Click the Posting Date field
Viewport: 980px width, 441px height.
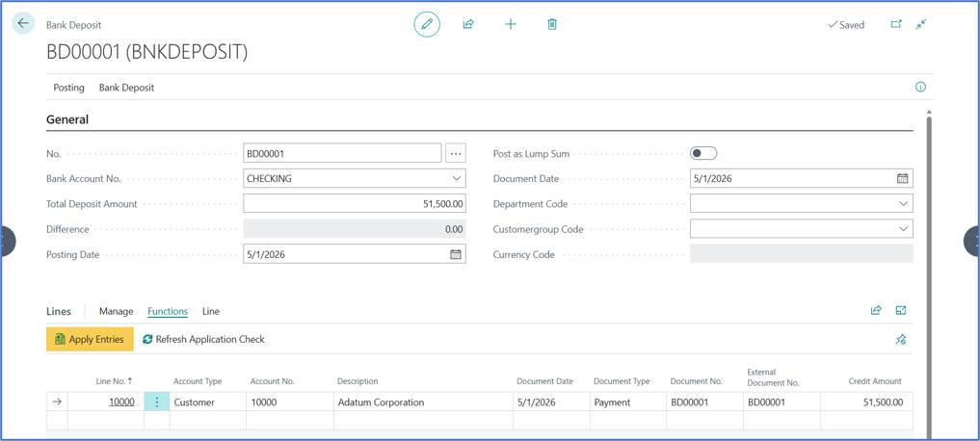point(355,254)
